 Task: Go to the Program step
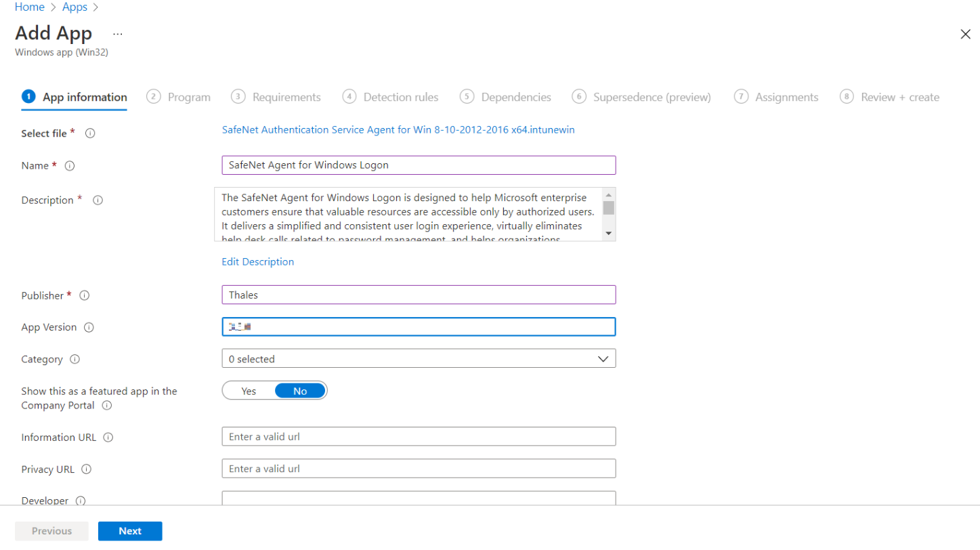click(179, 97)
